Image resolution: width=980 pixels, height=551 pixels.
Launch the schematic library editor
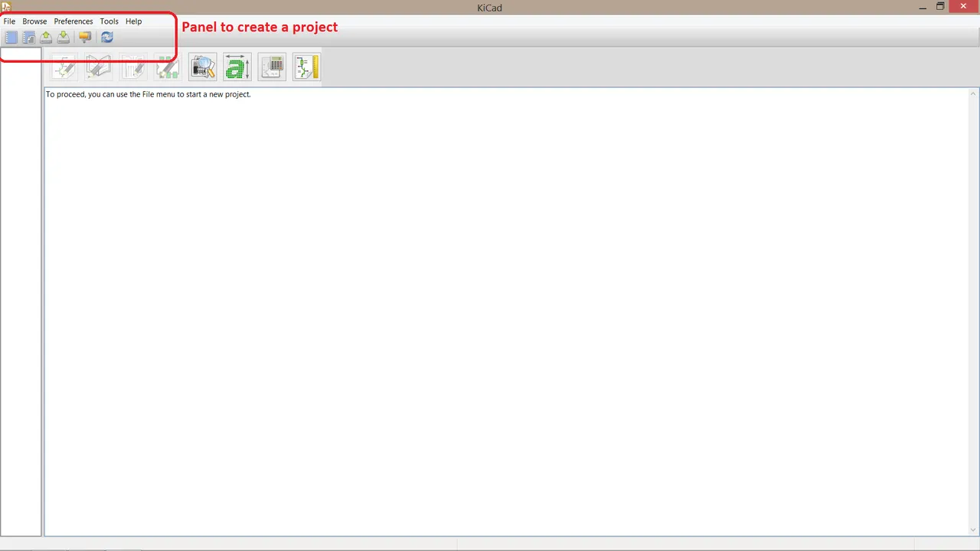pos(99,67)
